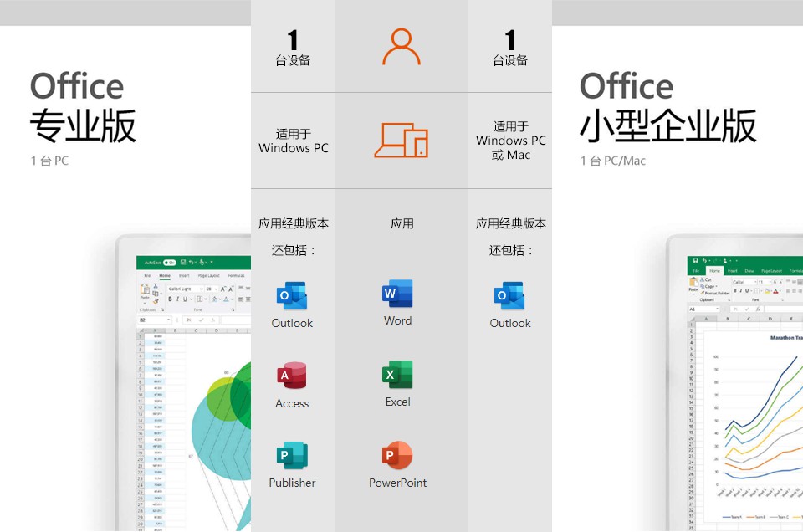Click the Outlook icon above Access
Viewport: 803px width, 532px height.
click(292, 295)
